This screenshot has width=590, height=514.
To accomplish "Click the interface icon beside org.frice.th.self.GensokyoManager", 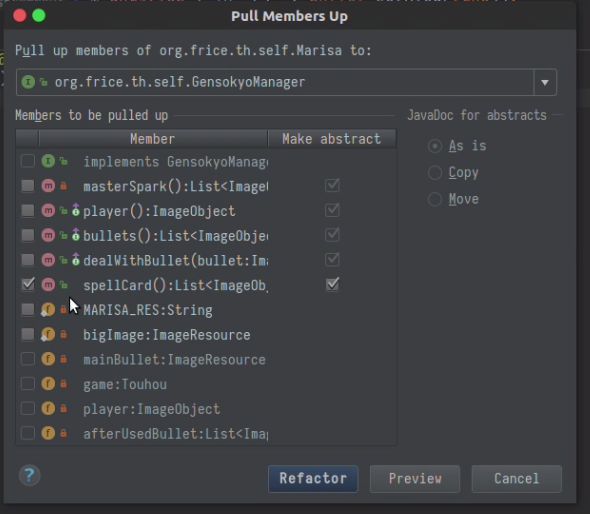I will tap(28, 82).
